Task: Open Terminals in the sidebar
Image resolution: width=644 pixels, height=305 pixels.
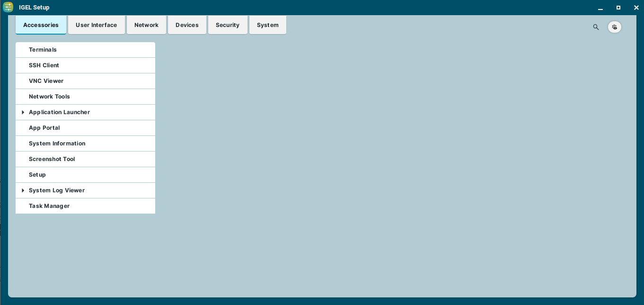Action: 43,50
